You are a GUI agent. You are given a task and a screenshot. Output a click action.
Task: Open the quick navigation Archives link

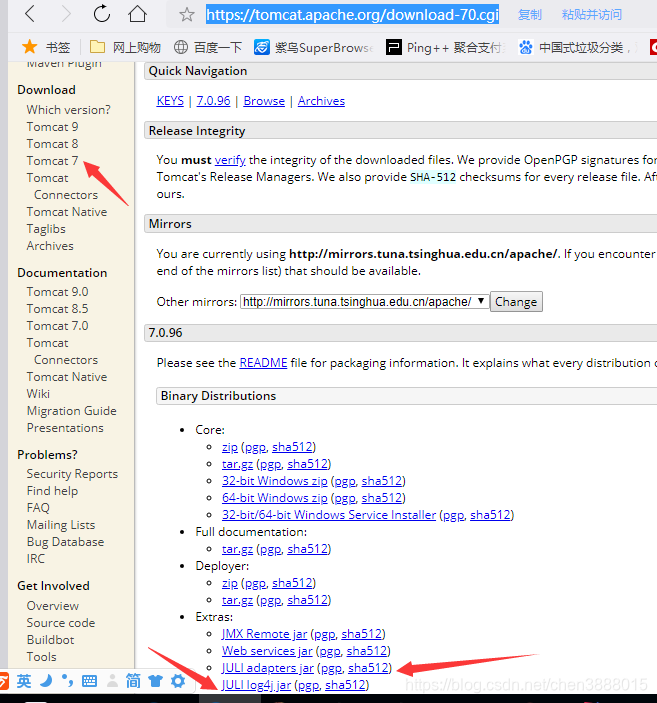click(321, 101)
